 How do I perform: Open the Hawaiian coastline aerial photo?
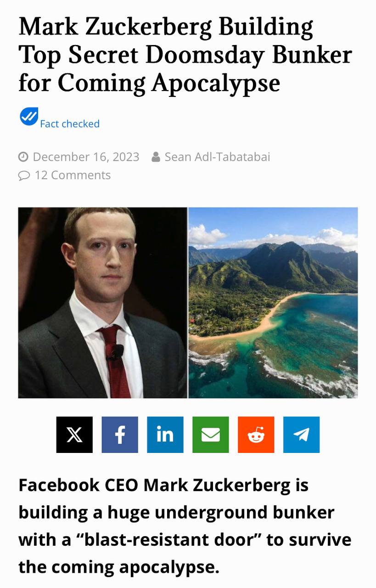[273, 303]
